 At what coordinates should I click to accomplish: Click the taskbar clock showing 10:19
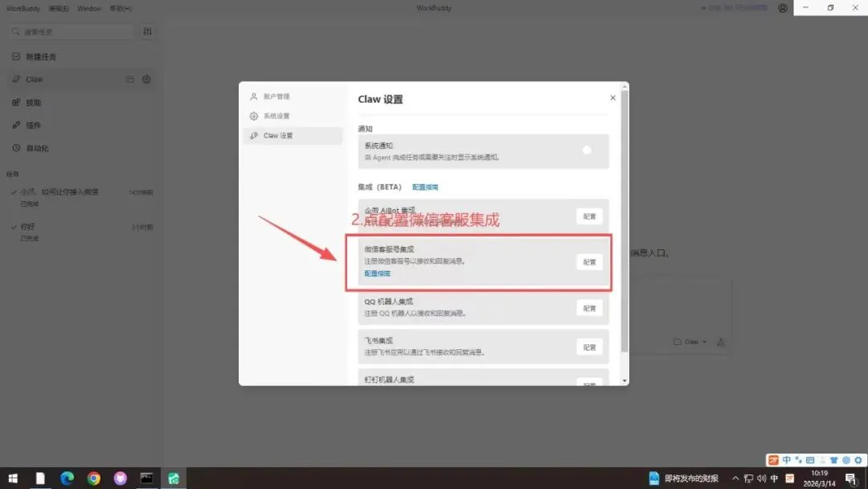(819, 478)
